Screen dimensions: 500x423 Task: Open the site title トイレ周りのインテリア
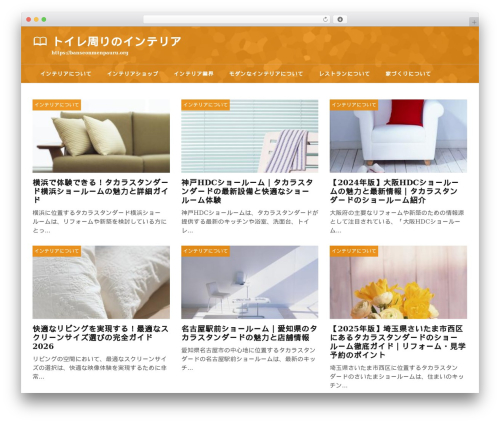coord(117,42)
